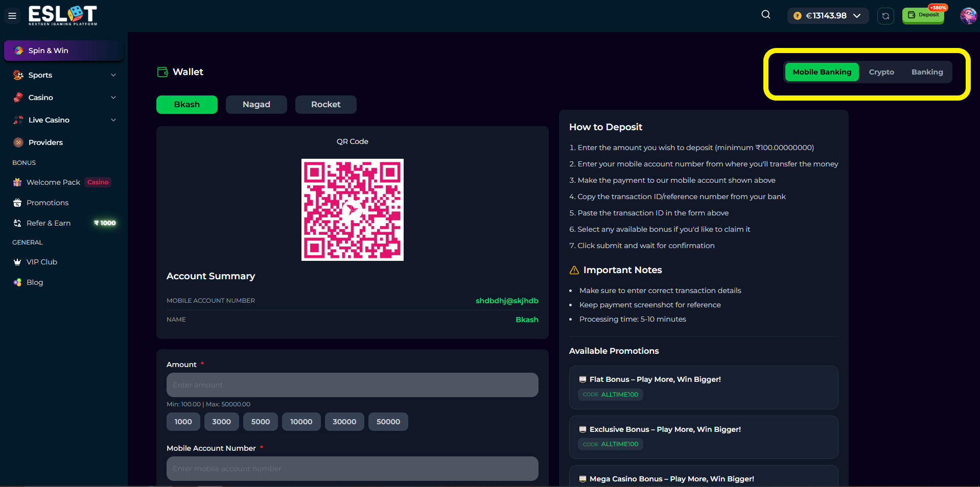The width and height of the screenshot is (980, 487).
Task: Click the Blog icon
Action: coord(17,282)
